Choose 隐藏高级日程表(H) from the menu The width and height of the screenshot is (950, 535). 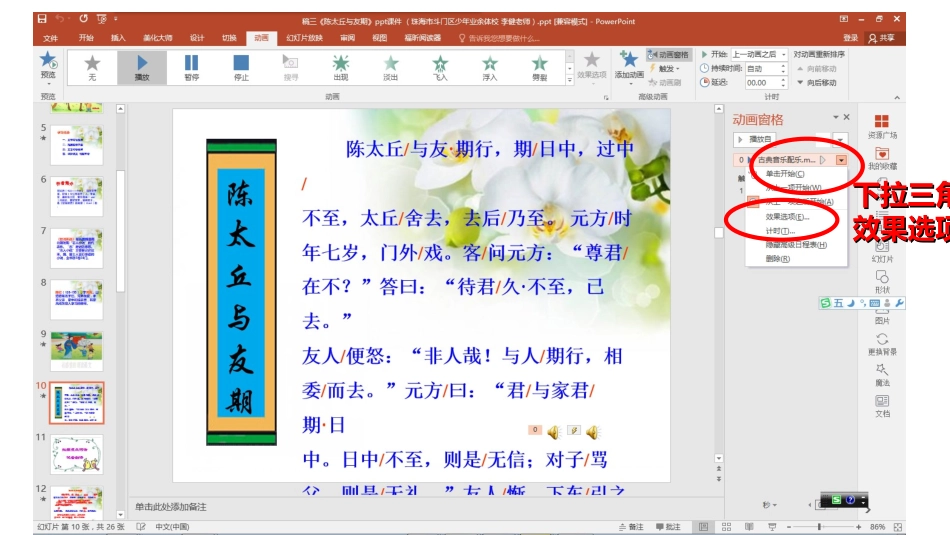click(x=796, y=245)
